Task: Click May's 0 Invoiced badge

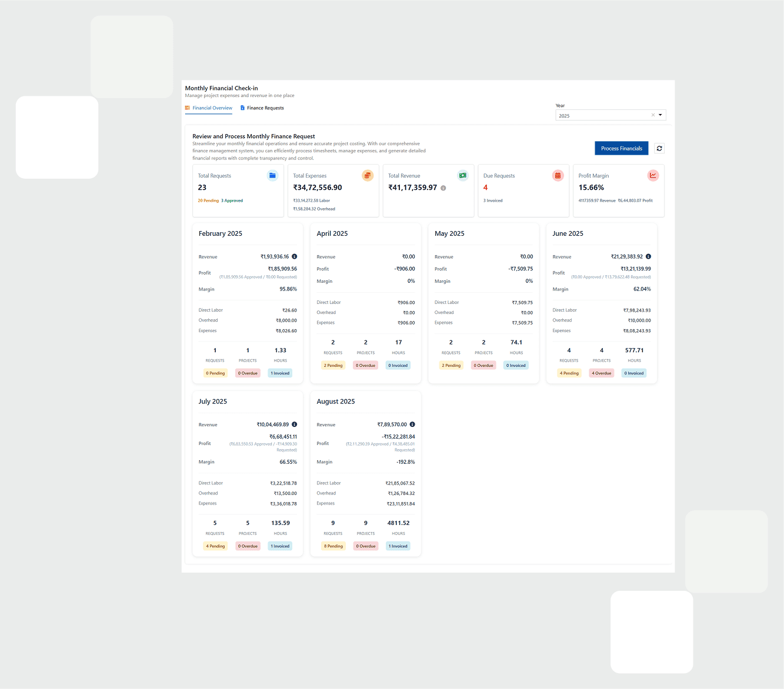Action: pos(516,366)
